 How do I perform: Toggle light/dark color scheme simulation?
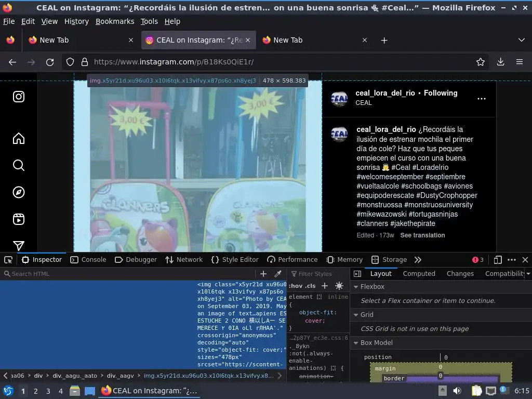pyautogui.click(x=339, y=286)
